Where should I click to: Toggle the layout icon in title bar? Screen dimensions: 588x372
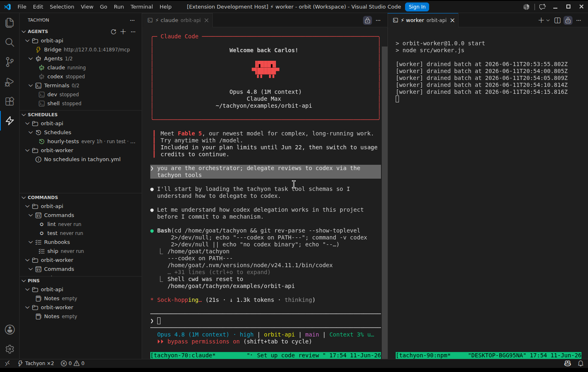526,7
